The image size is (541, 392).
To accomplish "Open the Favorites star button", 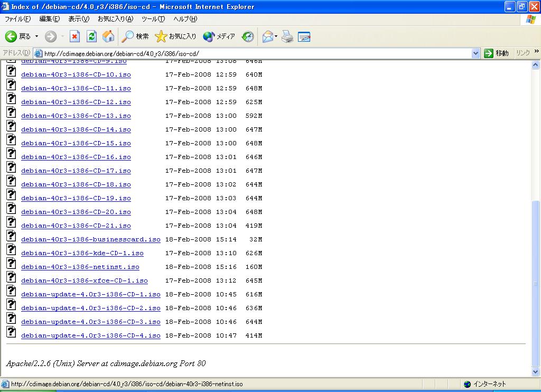I will click(175, 36).
